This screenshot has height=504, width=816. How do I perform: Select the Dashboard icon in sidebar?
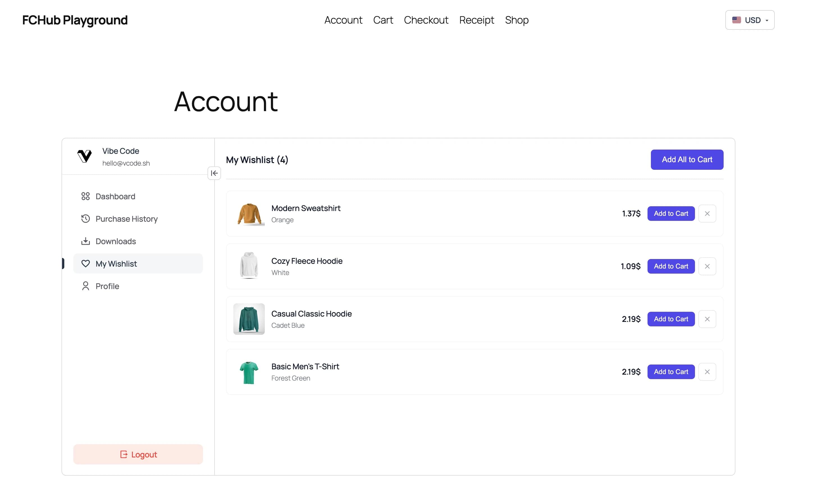86,196
